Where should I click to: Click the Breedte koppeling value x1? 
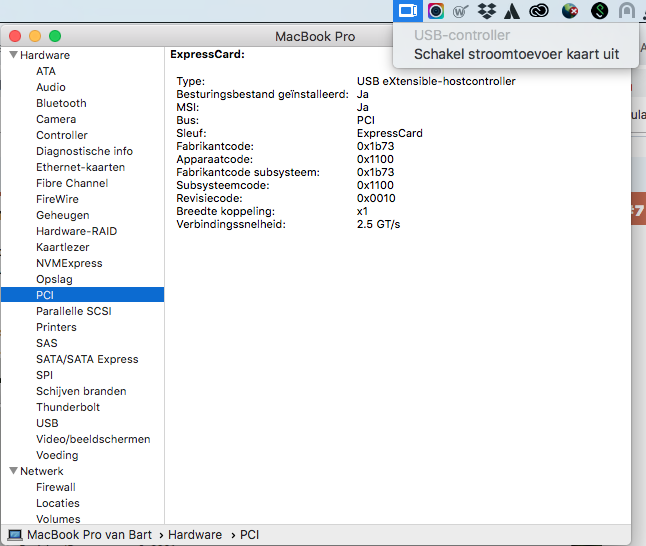point(362,211)
